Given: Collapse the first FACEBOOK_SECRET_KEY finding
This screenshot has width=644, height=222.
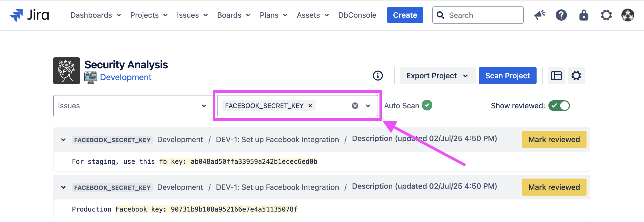Looking at the screenshot, I should [x=63, y=140].
